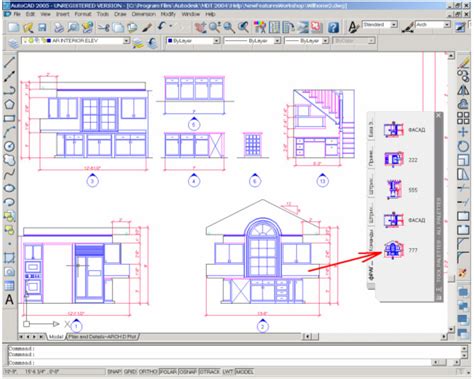474x379 pixels.
Task: Open the ByLayer lineweight dropdown
Action: click(x=325, y=41)
